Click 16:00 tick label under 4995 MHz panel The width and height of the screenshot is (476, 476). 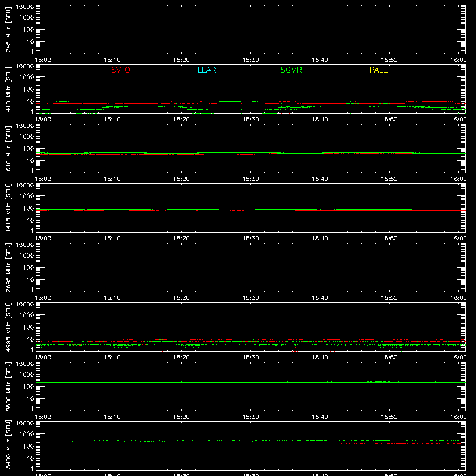tap(458, 358)
